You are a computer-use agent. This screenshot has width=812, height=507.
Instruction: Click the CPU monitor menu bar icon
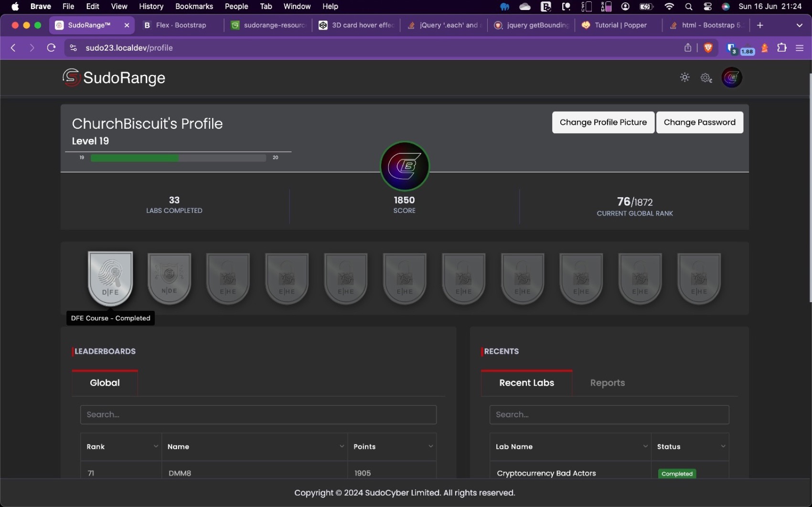click(586, 7)
